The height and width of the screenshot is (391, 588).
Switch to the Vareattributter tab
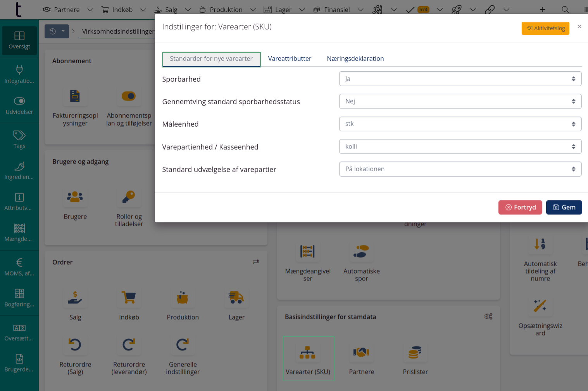point(290,59)
